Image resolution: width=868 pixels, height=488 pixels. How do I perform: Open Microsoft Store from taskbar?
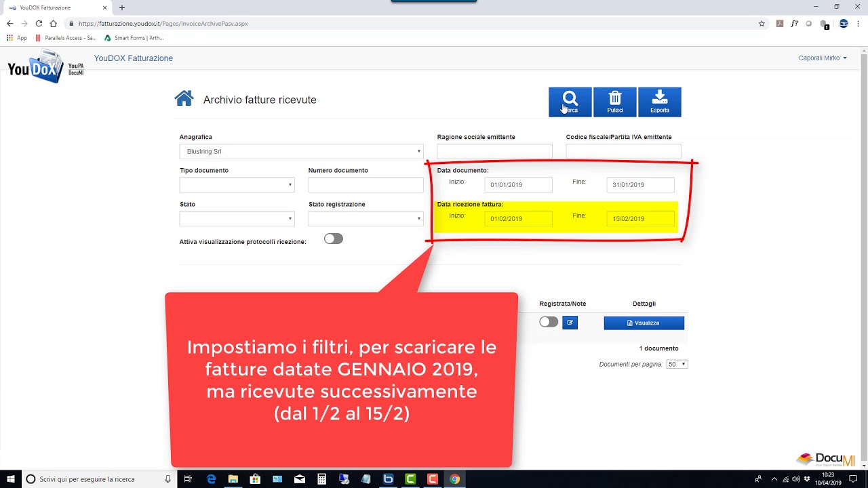[x=255, y=479]
